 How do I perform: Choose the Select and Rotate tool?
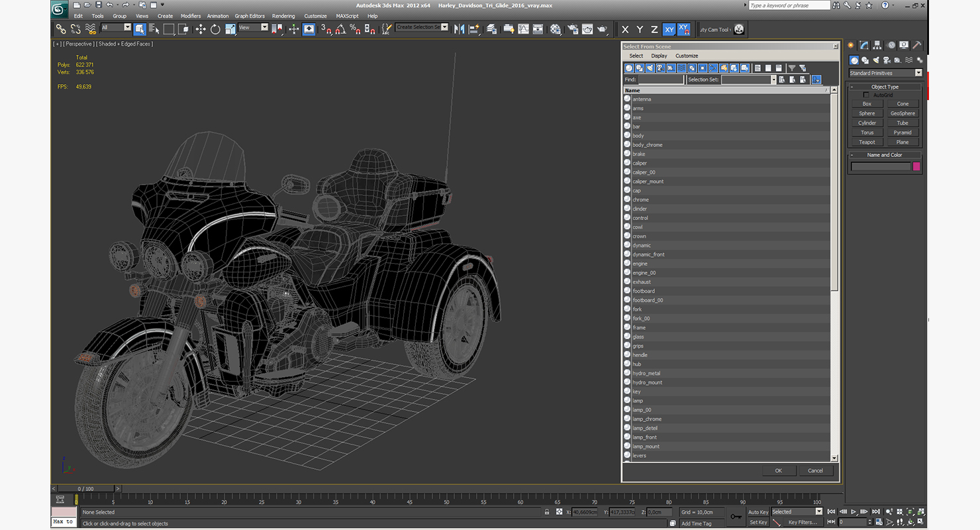pos(215,29)
